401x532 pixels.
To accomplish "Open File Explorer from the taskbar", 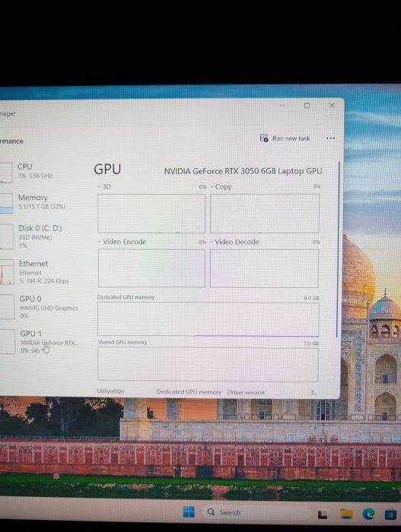I will click(x=346, y=514).
